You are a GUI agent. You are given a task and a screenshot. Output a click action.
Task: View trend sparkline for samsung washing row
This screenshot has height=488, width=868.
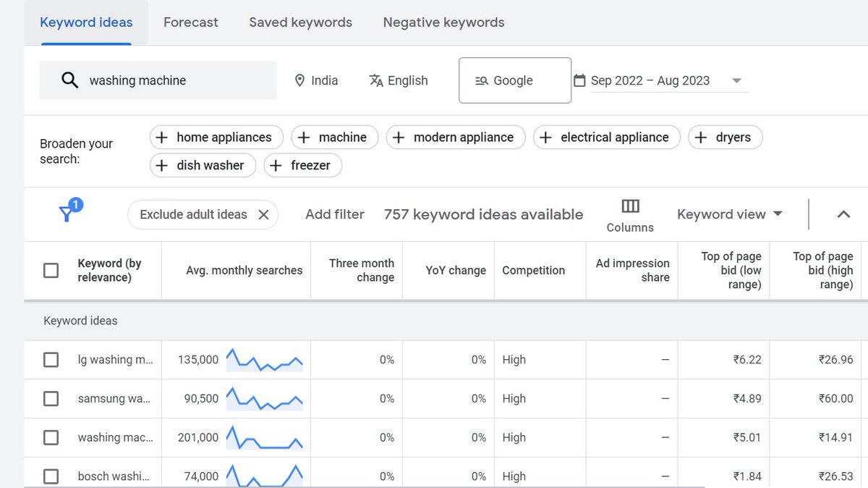[264, 399]
